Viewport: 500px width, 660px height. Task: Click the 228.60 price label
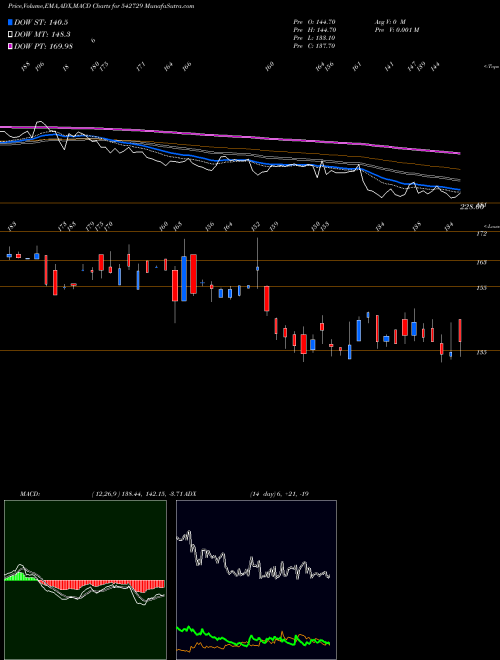471,207
